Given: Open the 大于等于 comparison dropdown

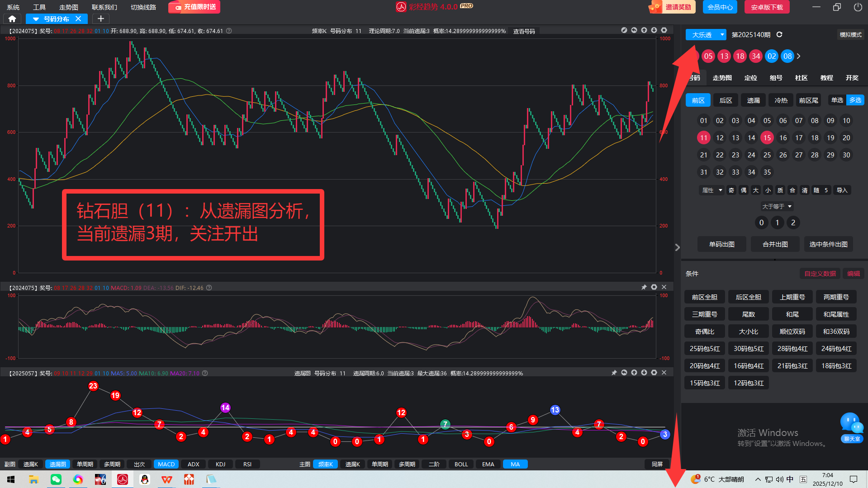Looking at the screenshot, I should click(777, 207).
